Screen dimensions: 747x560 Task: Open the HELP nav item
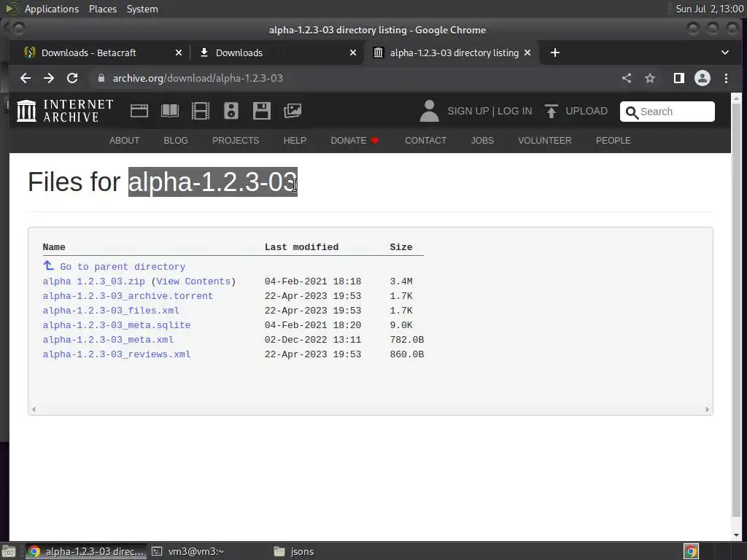click(x=295, y=141)
